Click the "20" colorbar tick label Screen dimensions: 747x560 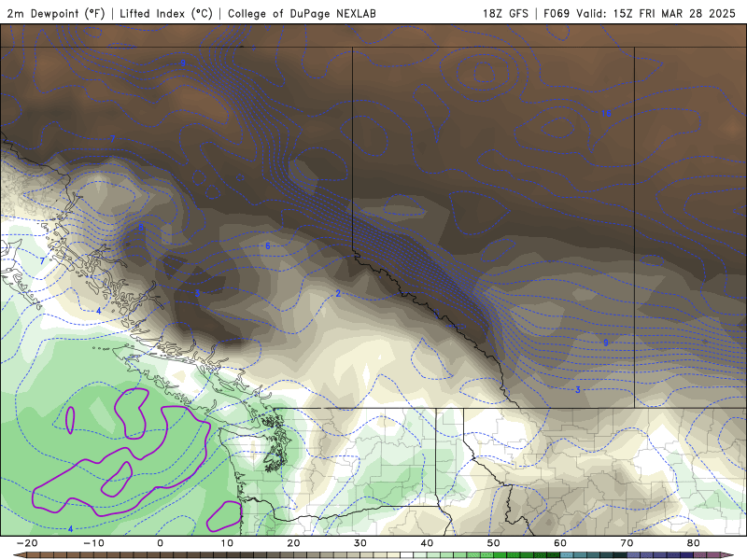(293, 543)
